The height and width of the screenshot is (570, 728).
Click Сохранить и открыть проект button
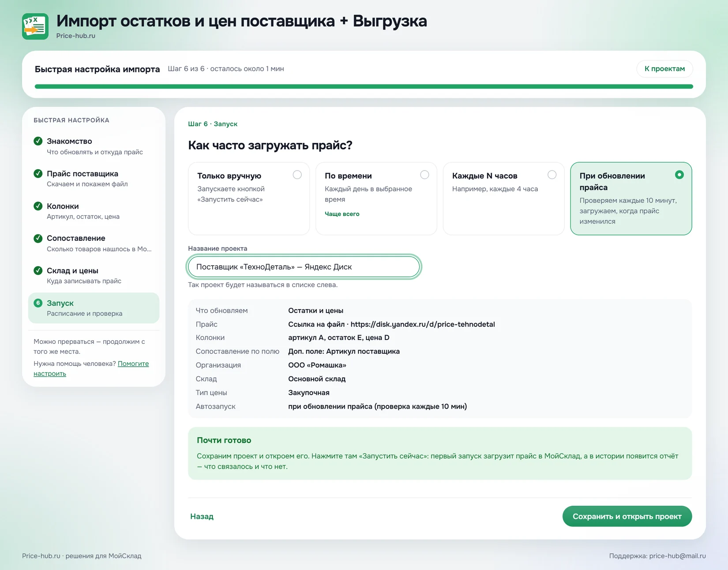click(627, 516)
